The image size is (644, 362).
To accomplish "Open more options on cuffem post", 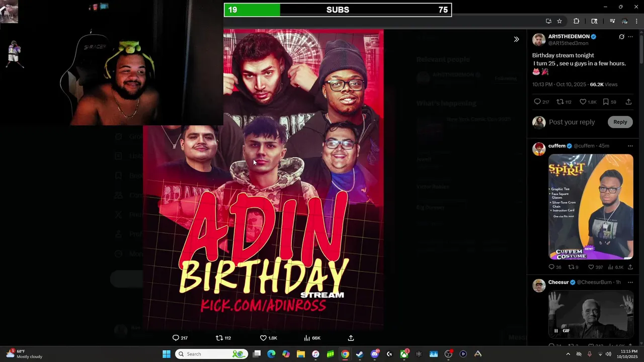I will [x=630, y=146].
